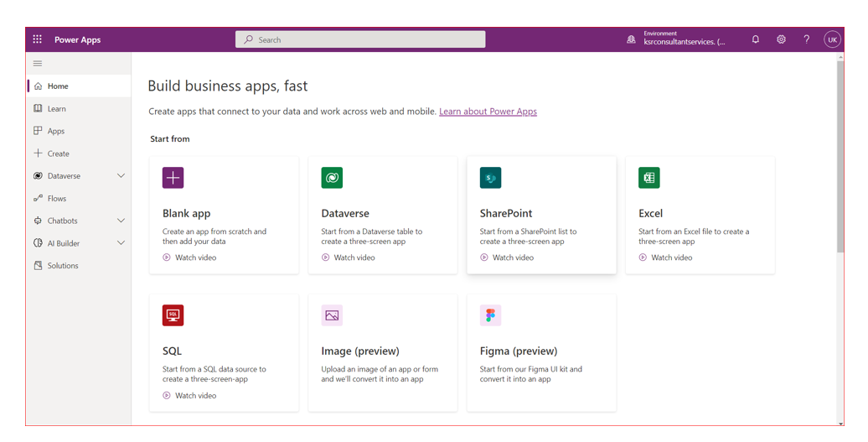This screenshot has width=868, height=442.
Task: Click the Chatbots icon in the sidebar
Action: tap(39, 221)
